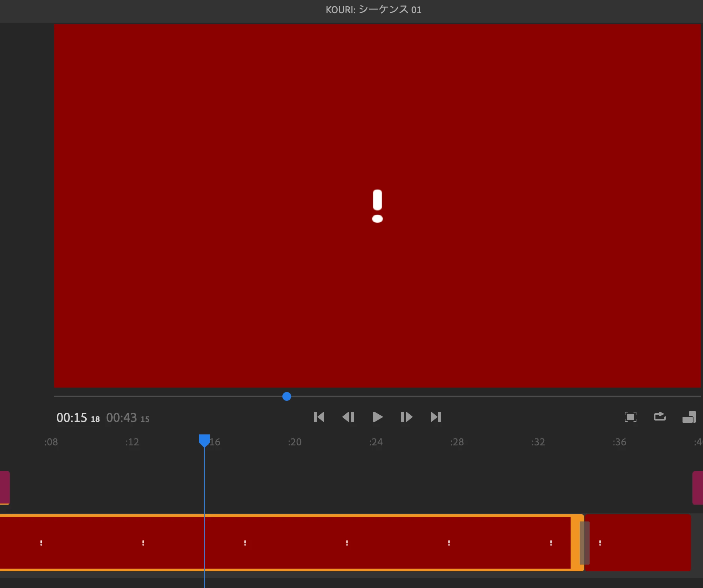The image size is (703, 588).
Task: Click the blue playhead marker on ruler
Action: [x=204, y=440]
